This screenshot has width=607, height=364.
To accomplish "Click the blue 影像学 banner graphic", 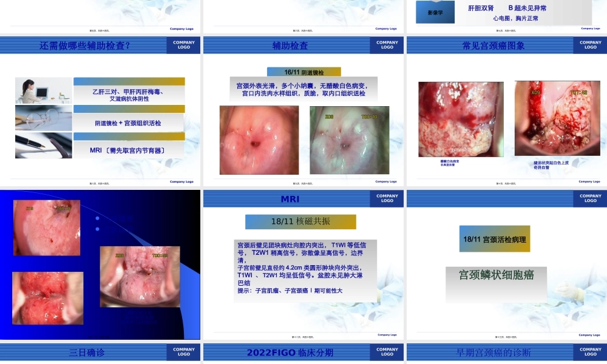I will pos(434,10).
